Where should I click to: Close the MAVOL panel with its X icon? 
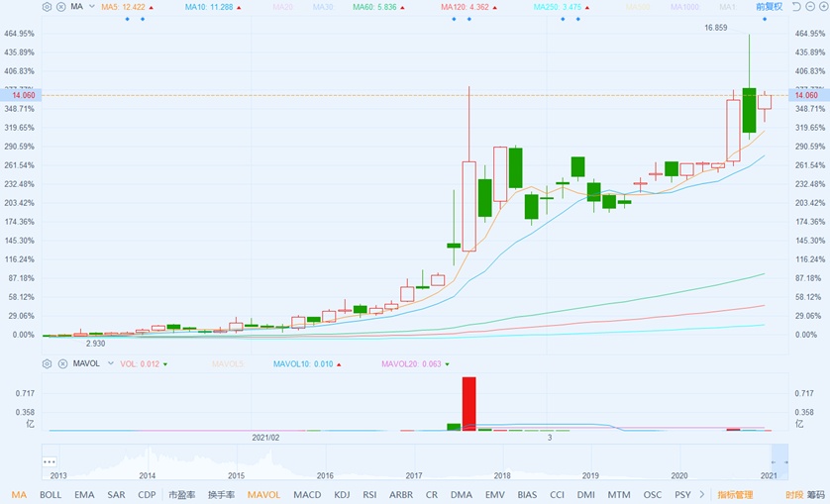click(x=62, y=363)
